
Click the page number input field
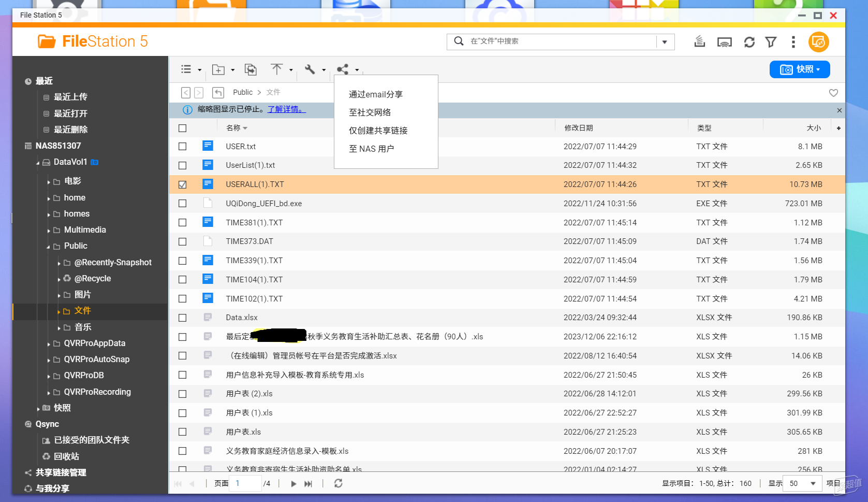point(245,483)
